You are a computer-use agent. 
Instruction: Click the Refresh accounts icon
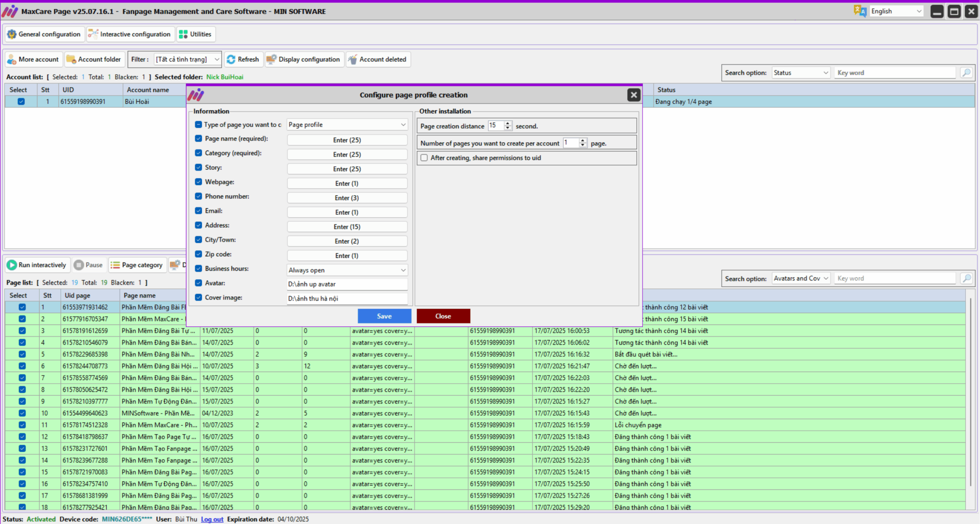point(243,59)
